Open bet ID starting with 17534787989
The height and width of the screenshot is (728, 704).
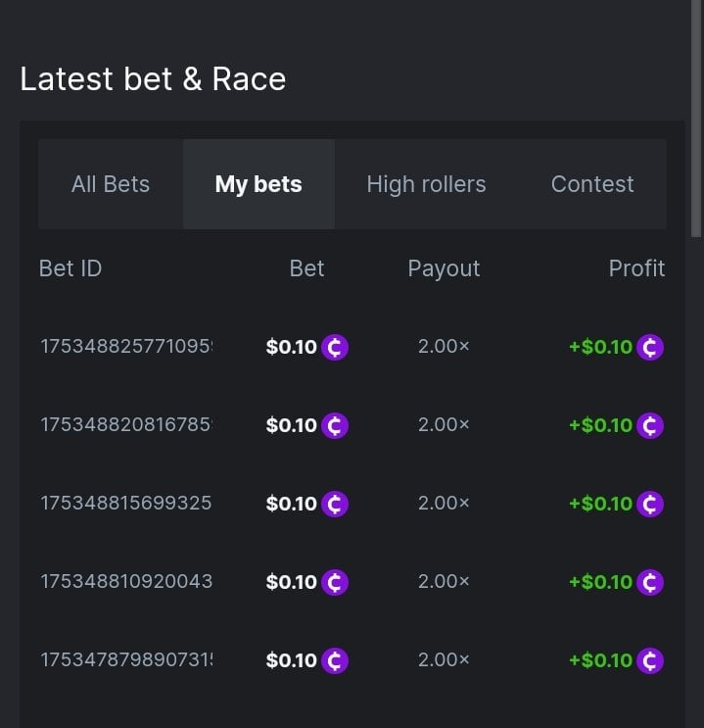click(126, 660)
